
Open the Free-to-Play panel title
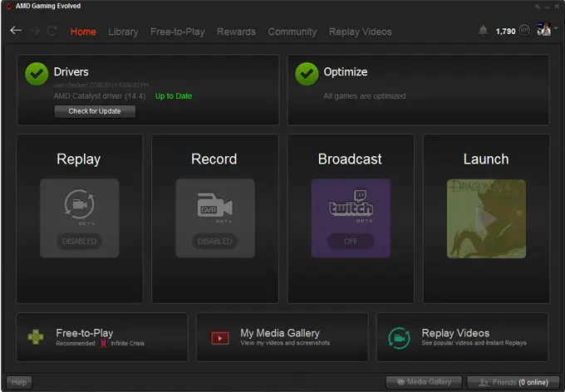(x=85, y=333)
